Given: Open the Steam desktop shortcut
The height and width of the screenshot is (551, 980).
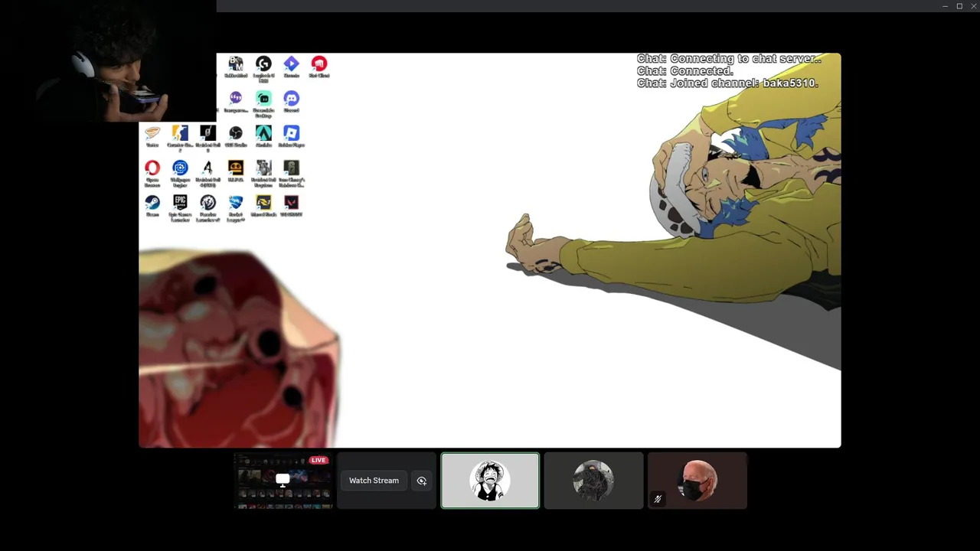Looking at the screenshot, I should pos(152,205).
